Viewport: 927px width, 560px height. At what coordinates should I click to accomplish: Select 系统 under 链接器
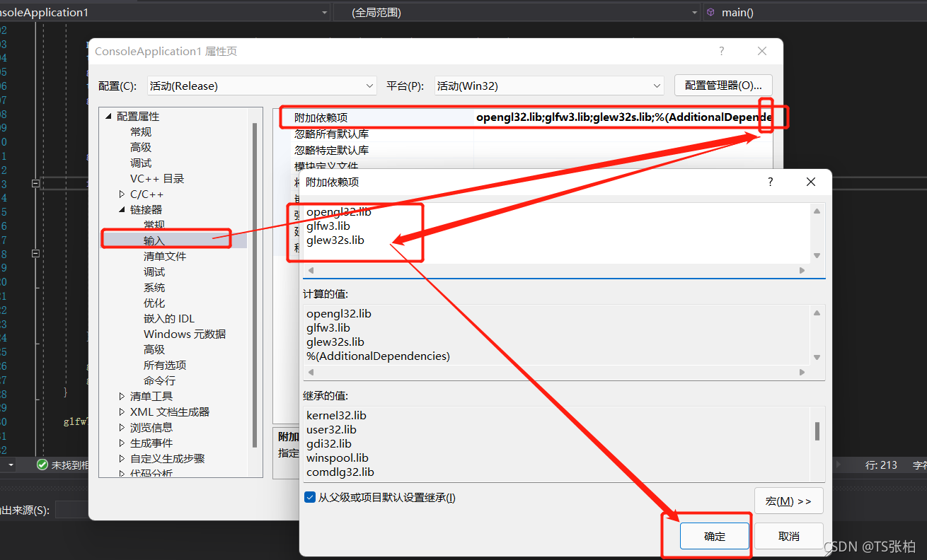point(154,288)
